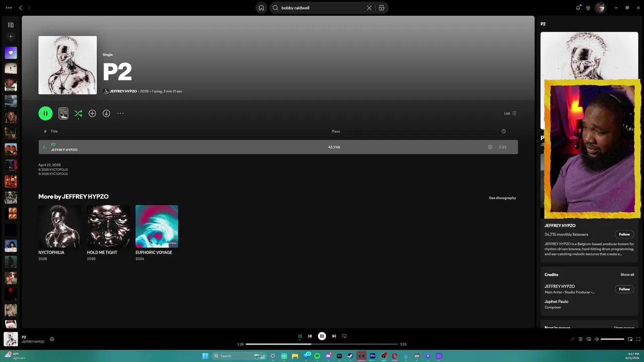
Task: Open Spotify from the taskbar
Action: coord(317,356)
